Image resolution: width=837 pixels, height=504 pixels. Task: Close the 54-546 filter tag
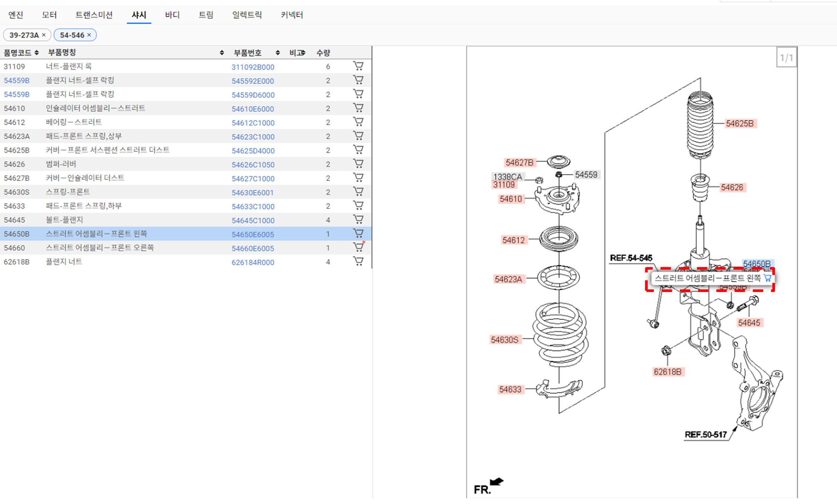click(x=89, y=35)
